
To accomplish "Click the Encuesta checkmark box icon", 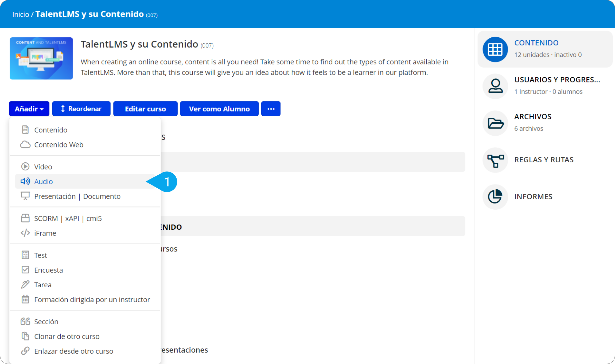I will point(25,270).
